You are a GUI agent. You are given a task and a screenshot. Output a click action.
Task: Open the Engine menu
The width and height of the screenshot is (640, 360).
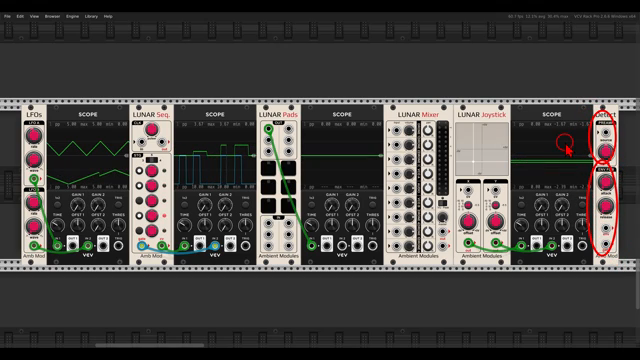(72, 16)
